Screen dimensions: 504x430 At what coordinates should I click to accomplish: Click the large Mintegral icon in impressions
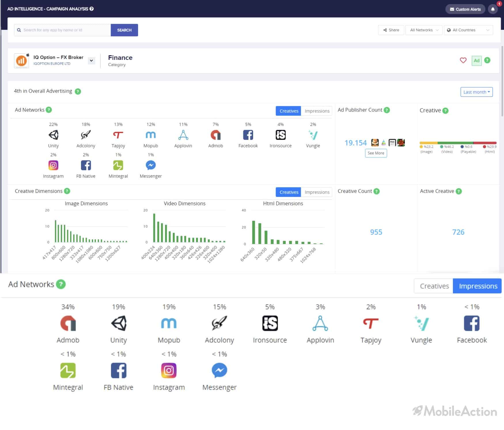68,370
